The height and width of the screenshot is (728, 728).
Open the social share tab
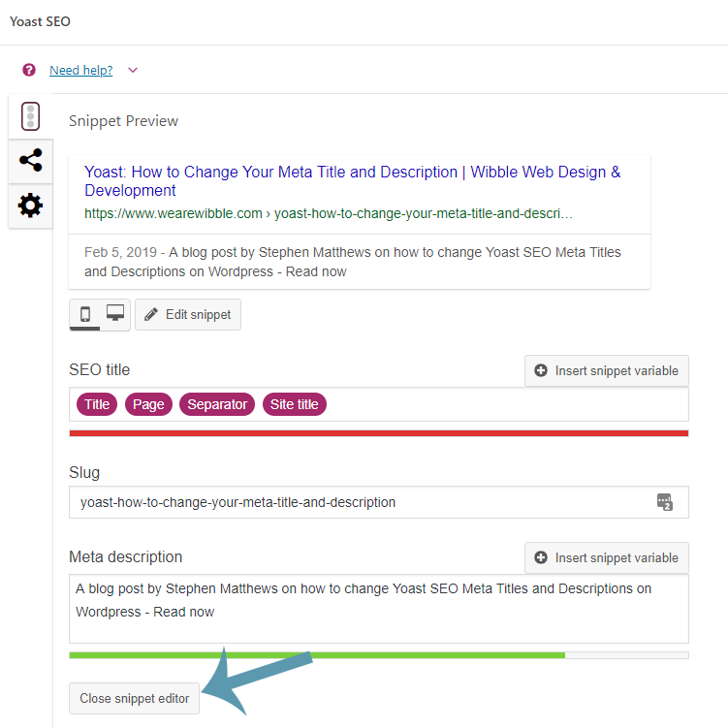30,161
